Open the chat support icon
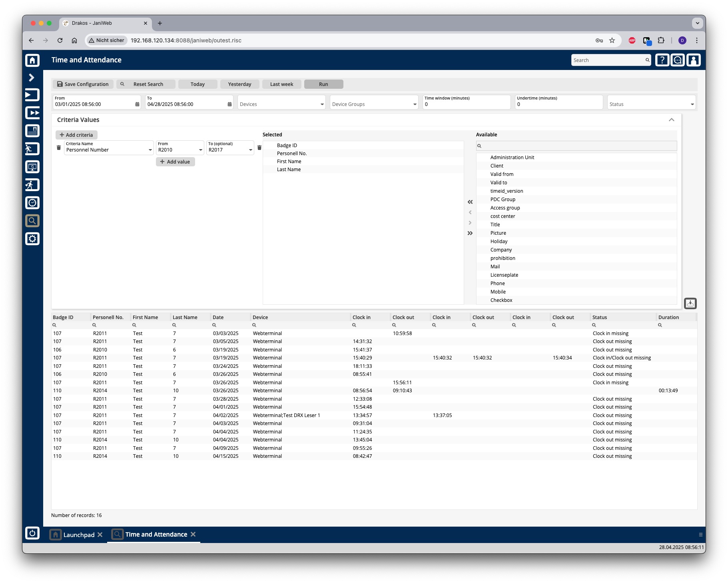The image size is (728, 583). (678, 60)
